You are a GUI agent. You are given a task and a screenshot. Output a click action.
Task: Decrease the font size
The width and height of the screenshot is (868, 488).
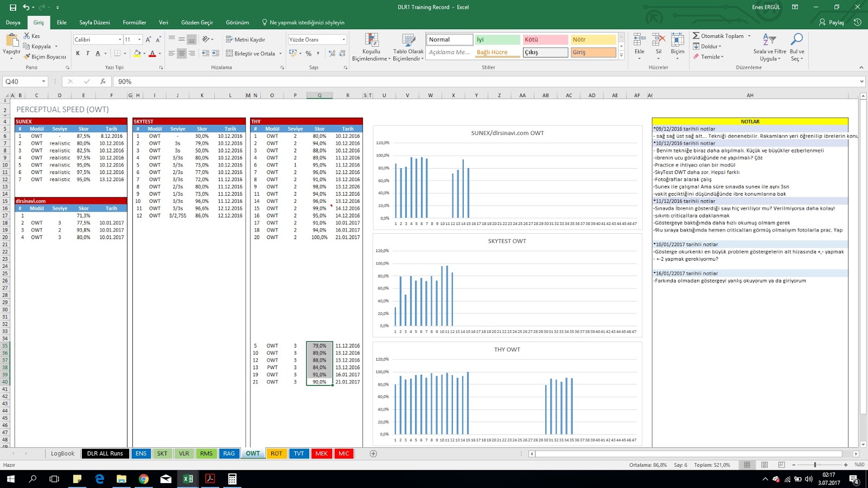tap(158, 40)
